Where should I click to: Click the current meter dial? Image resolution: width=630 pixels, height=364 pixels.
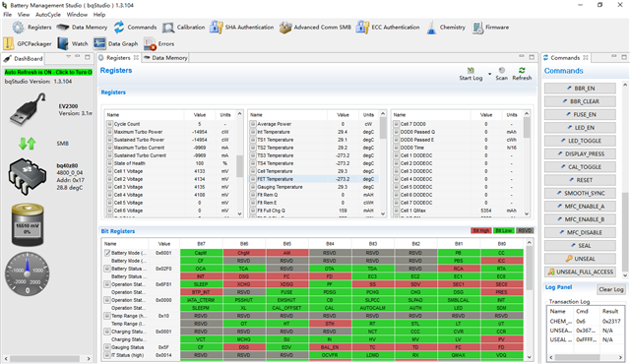(28, 274)
